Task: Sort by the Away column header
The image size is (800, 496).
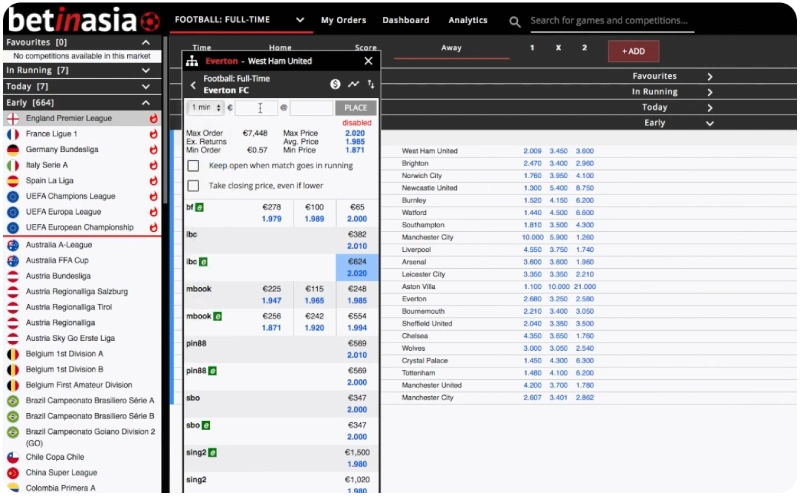Action: (451, 48)
